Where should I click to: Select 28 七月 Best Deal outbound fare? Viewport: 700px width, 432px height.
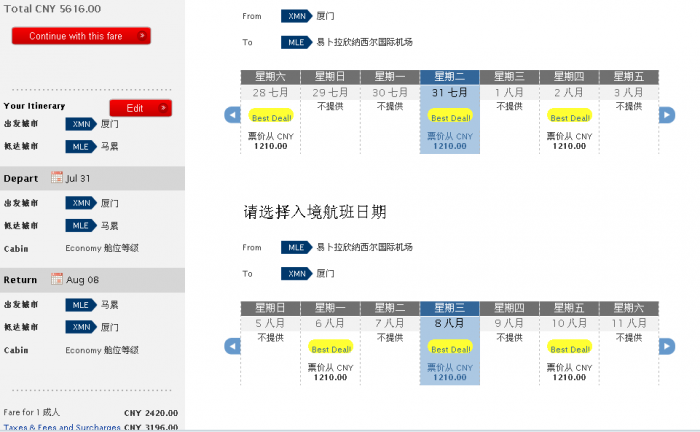point(270,117)
